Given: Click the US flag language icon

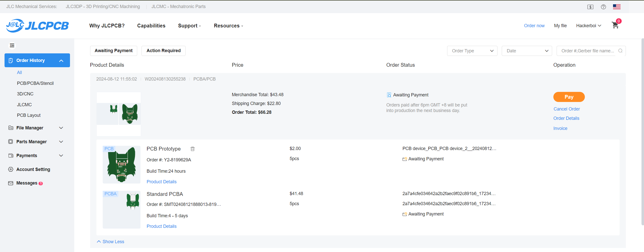Looking at the screenshot, I should [617, 7].
